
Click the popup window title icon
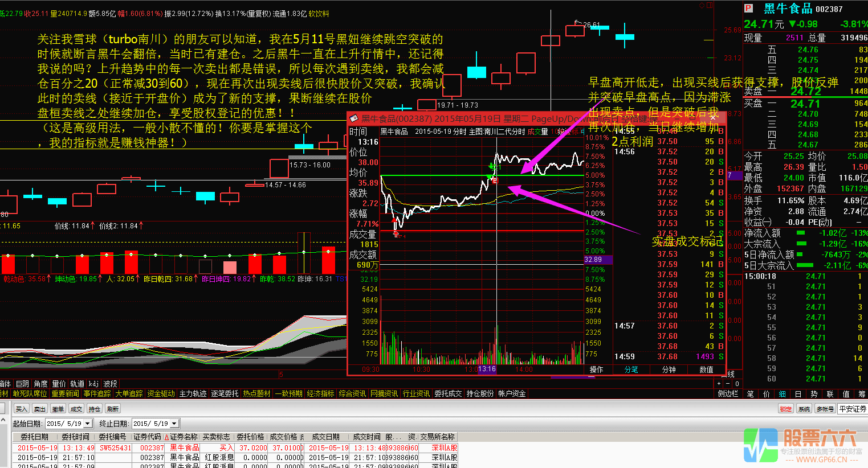[354, 118]
